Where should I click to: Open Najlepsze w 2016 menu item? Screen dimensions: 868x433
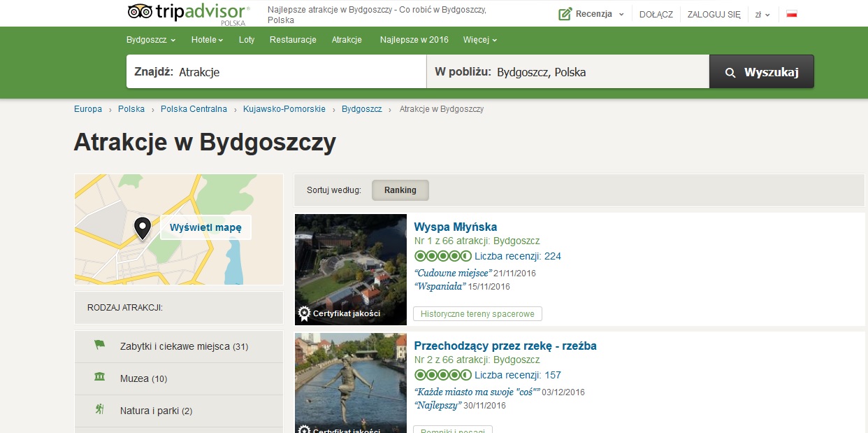coord(414,40)
